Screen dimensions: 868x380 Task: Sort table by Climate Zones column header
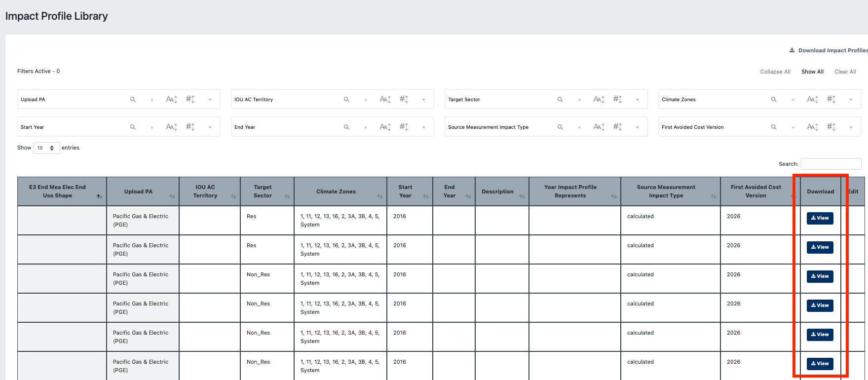coord(340,191)
